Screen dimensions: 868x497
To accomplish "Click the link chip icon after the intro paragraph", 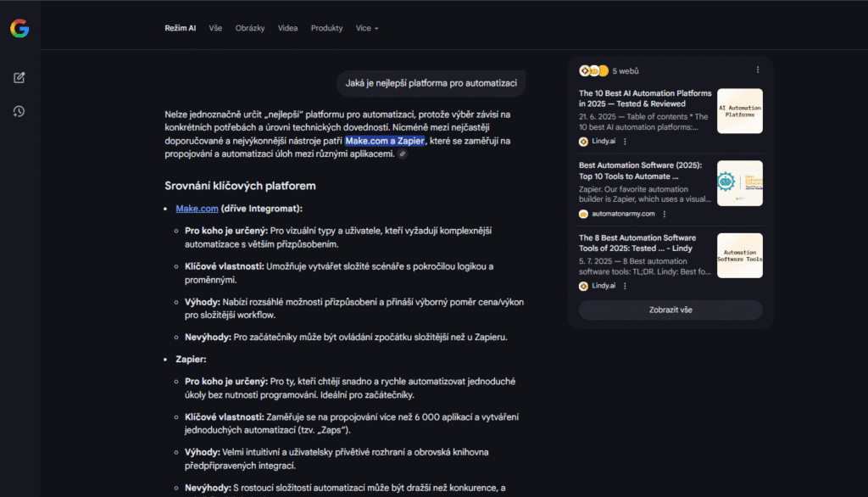I will click(403, 154).
